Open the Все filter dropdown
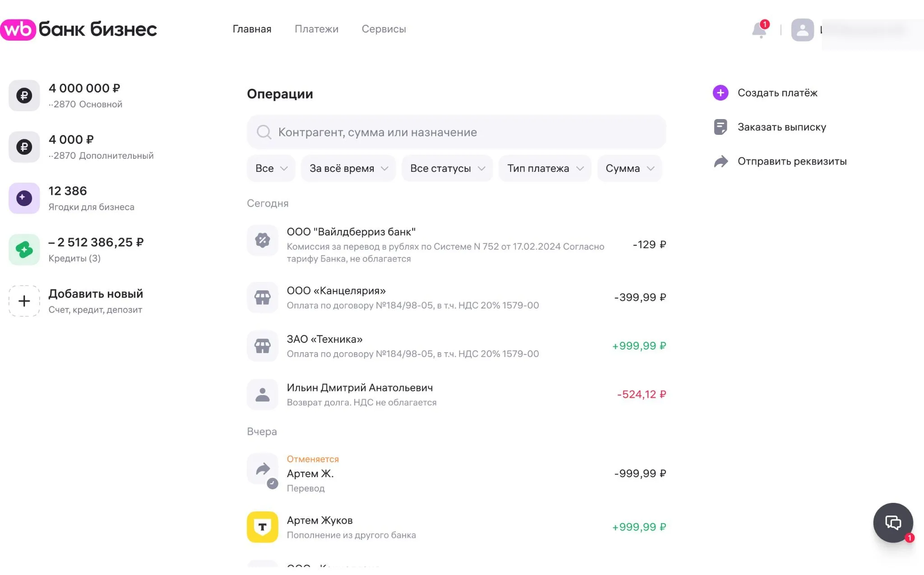 click(271, 169)
